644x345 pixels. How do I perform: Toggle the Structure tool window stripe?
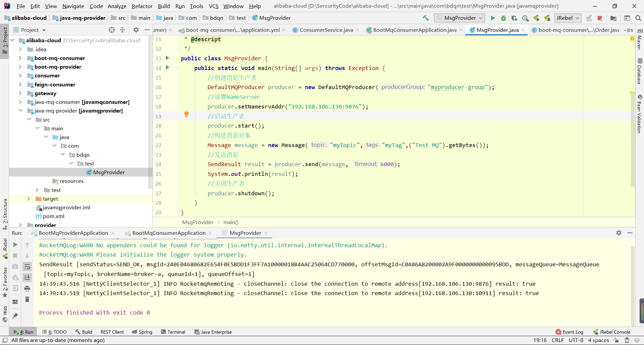coord(5,214)
